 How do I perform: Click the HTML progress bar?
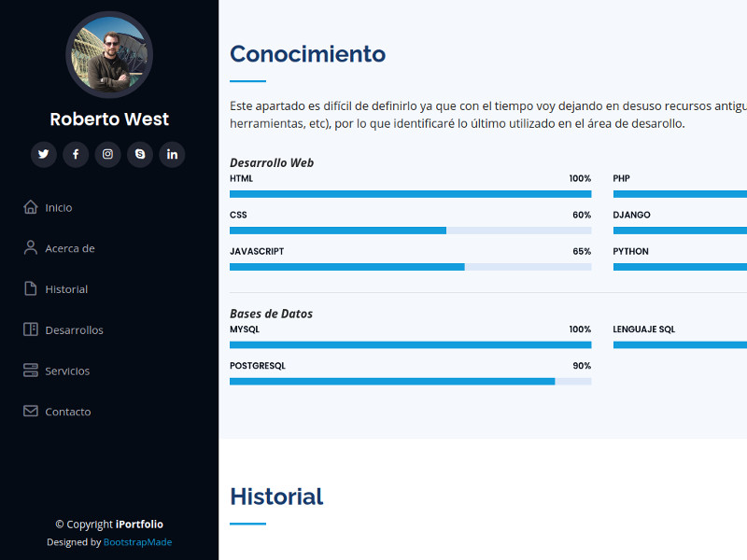coord(411,192)
